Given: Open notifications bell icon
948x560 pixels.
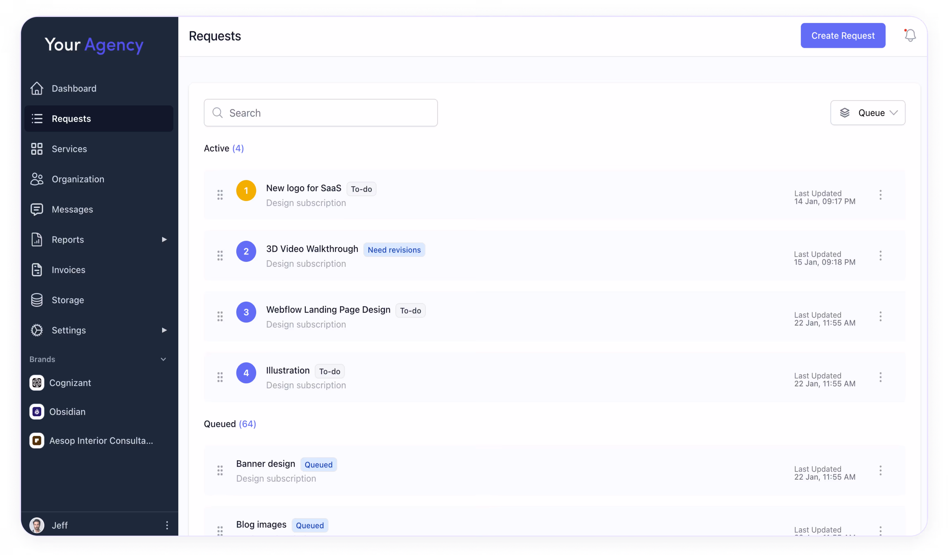Looking at the screenshot, I should click(x=910, y=35).
